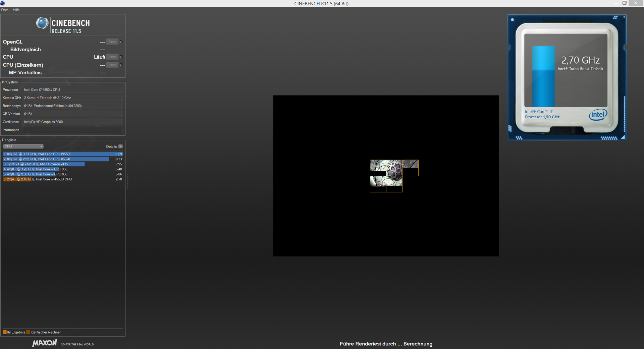Click the 'Bildvergleich' label
Viewport: 644px width, 349px height.
coord(25,50)
